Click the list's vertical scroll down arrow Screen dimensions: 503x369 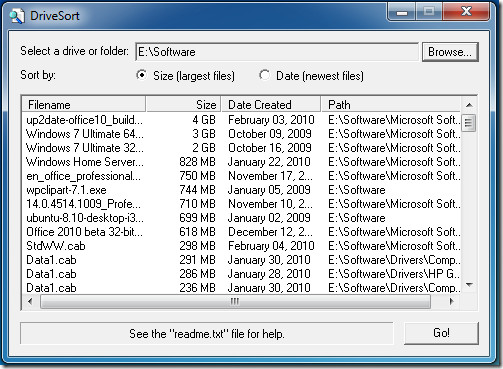(x=469, y=285)
